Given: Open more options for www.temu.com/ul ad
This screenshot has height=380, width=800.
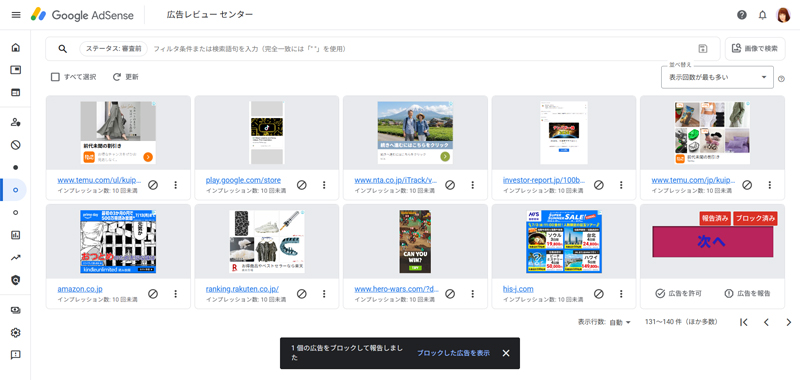Looking at the screenshot, I should (176, 185).
